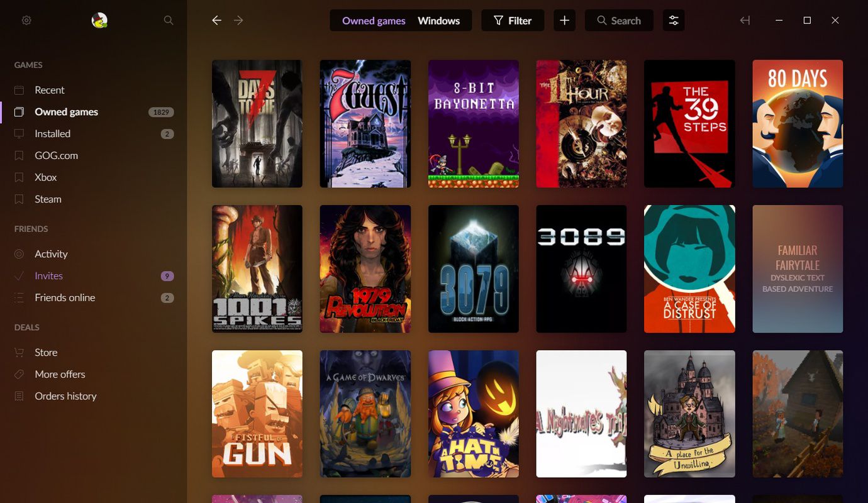The image size is (868, 503).
Task: Select the 3089 game cover
Action: point(581,269)
